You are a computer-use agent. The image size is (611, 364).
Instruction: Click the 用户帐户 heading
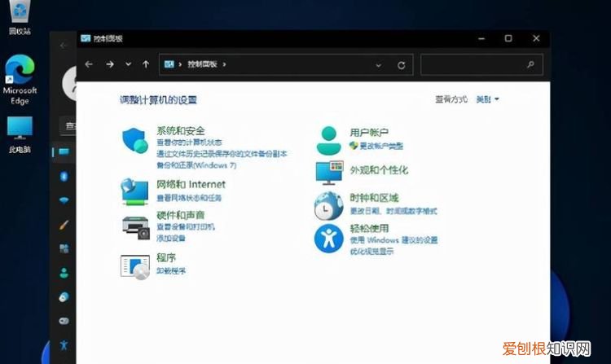tap(369, 133)
